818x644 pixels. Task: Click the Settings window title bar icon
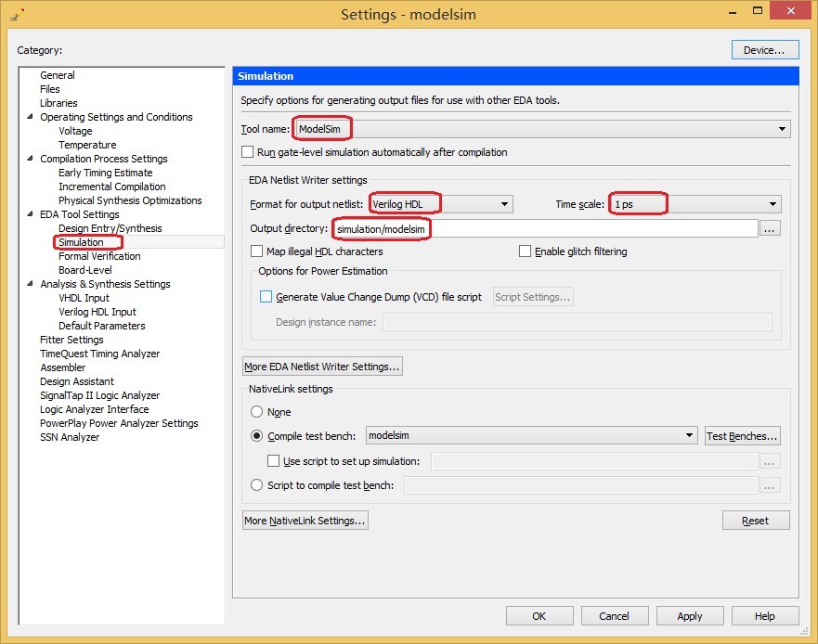(16, 15)
